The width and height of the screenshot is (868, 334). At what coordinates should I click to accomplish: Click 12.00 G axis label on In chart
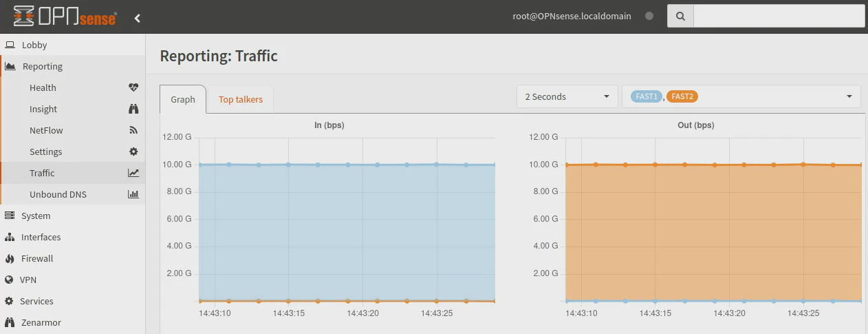tap(177, 137)
